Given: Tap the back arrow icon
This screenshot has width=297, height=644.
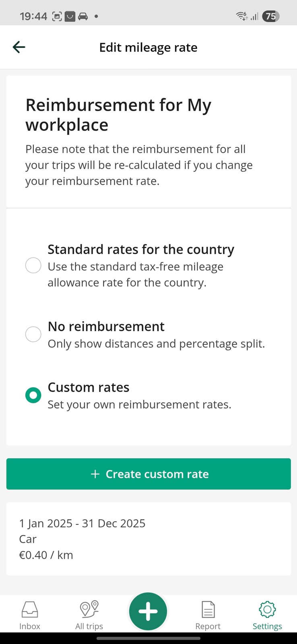Looking at the screenshot, I should (x=19, y=47).
